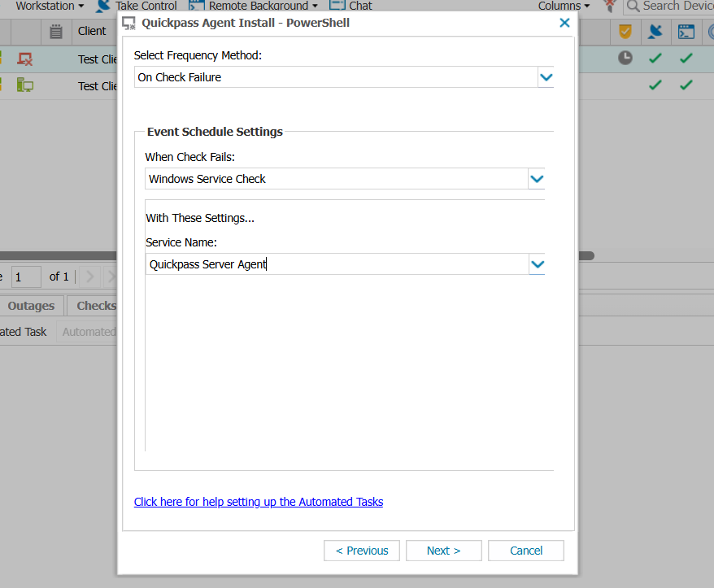Viewport: 714px width, 588px height.
Task: Open the Columns dropdown
Action: 564,6
